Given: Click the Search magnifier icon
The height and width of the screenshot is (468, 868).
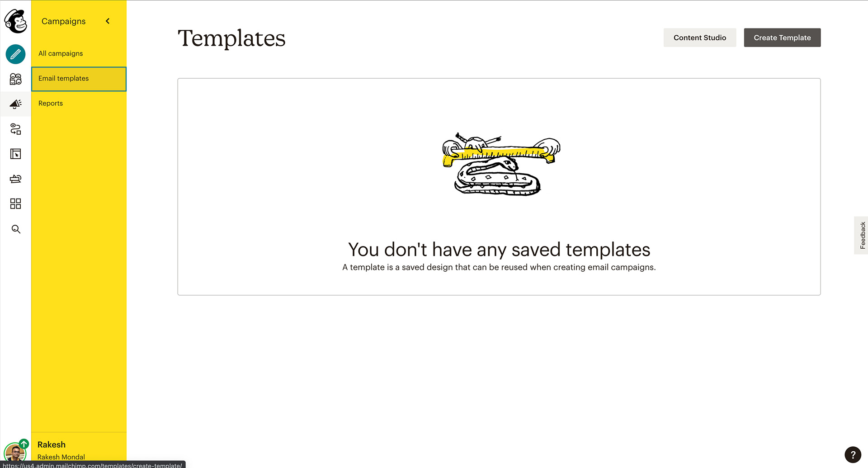Looking at the screenshot, I should click(16, 229).
